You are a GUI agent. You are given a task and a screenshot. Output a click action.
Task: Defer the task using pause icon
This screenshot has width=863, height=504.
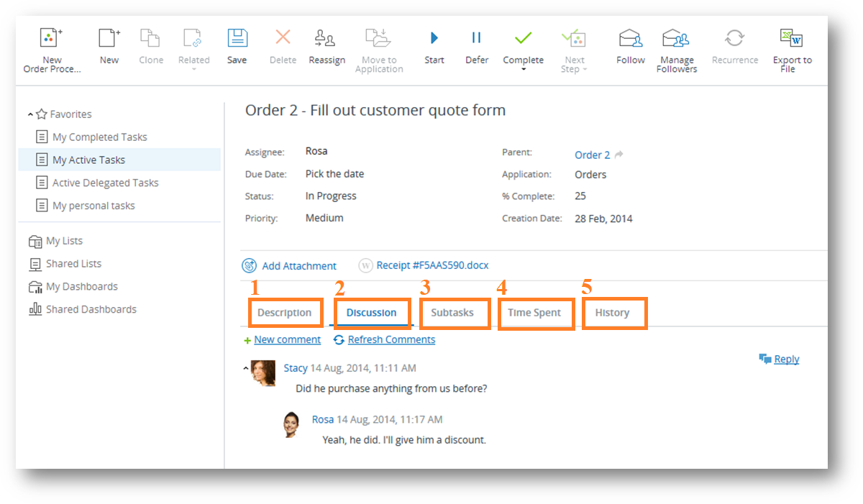(x=476, y=39)
